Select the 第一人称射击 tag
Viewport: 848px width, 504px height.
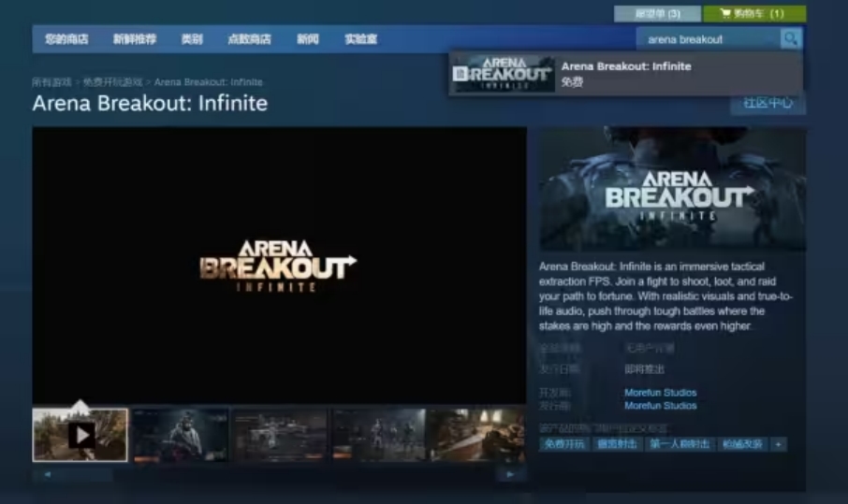coord(680,444)
